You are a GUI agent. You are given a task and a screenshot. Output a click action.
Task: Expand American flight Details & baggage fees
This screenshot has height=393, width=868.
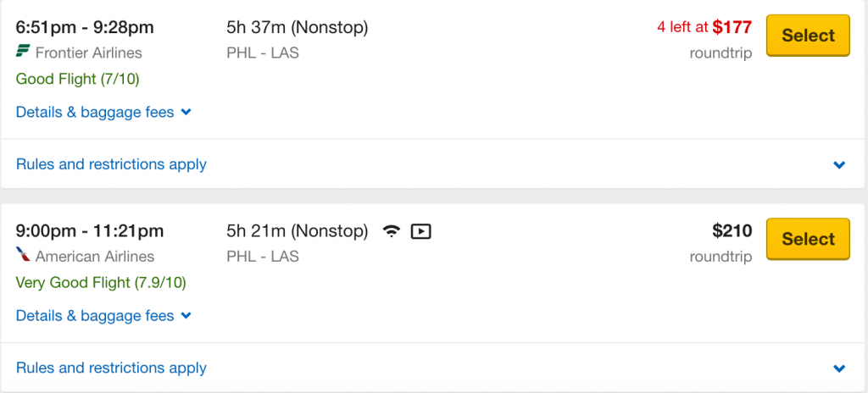[103, 316]
